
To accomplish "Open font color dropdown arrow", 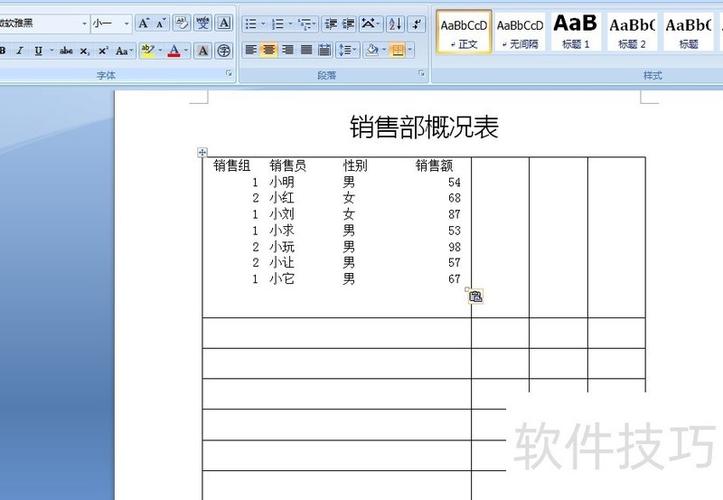I will point(186,51).
